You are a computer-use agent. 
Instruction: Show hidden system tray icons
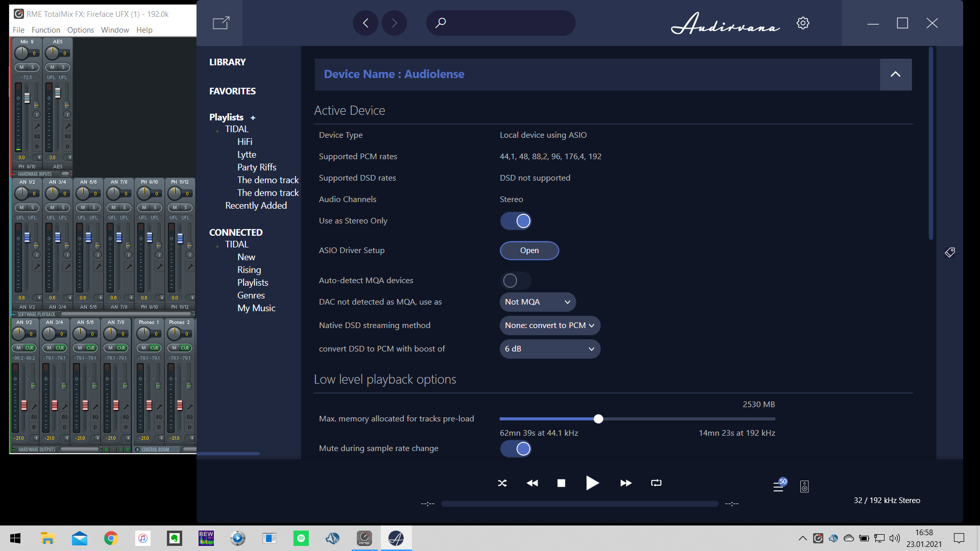click(x=802, y=538)
